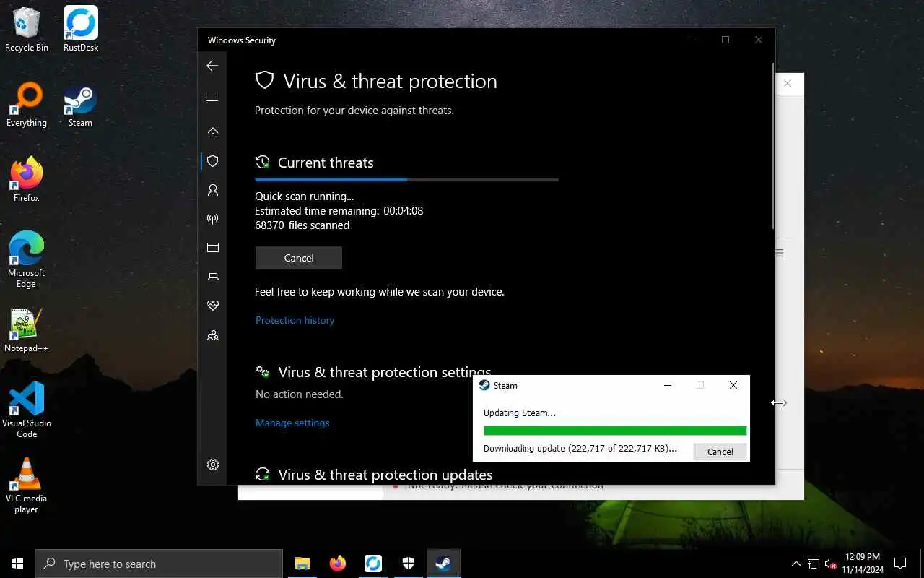Image resolution: width=924 pixels, height=578 pixels.
Task: Open the Windows Security hamburger menu
Action: coord(212,98)
